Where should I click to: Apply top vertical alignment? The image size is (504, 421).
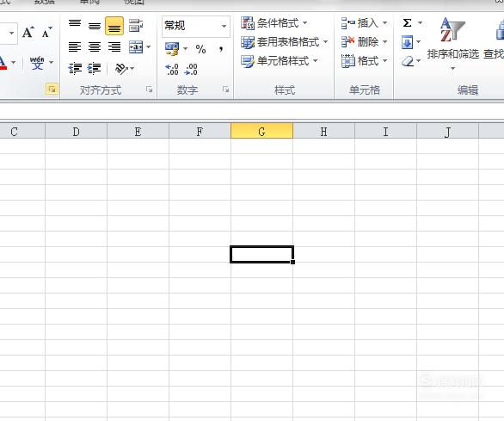pos(75,23)
